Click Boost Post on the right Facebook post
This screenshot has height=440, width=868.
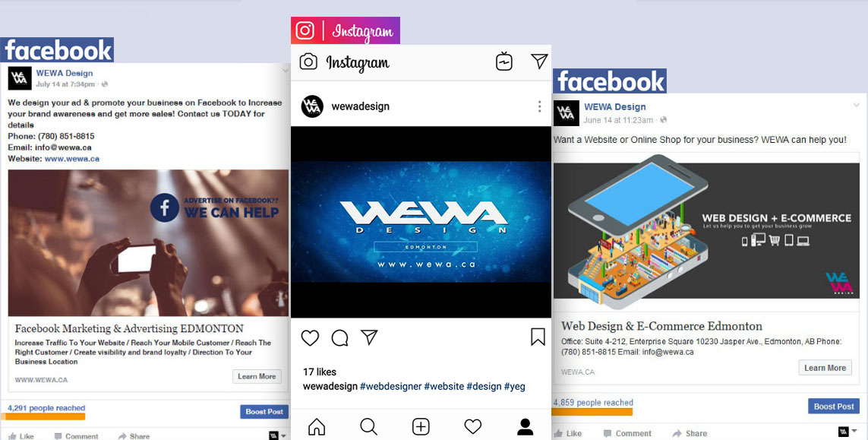tap(834, 407)
